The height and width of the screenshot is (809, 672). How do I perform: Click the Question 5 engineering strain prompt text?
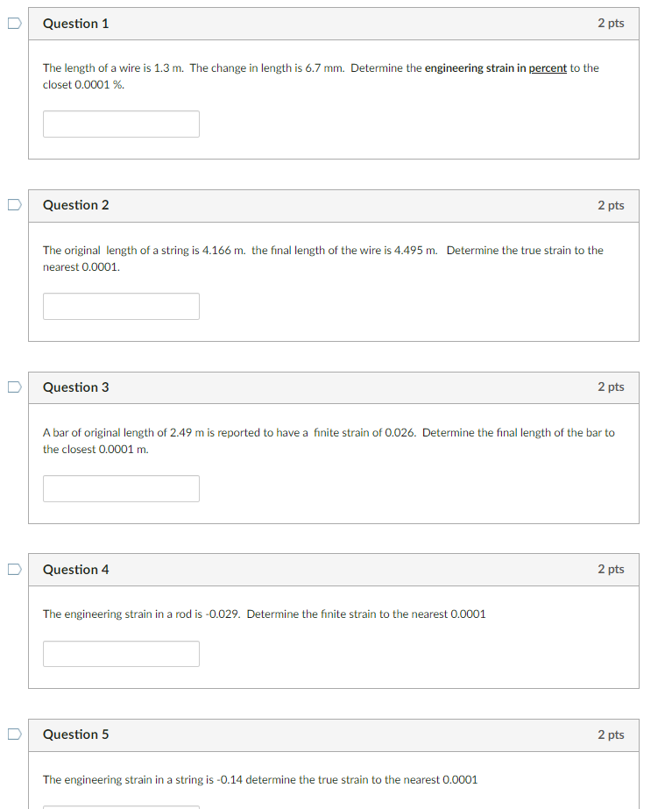pos(260,779)
